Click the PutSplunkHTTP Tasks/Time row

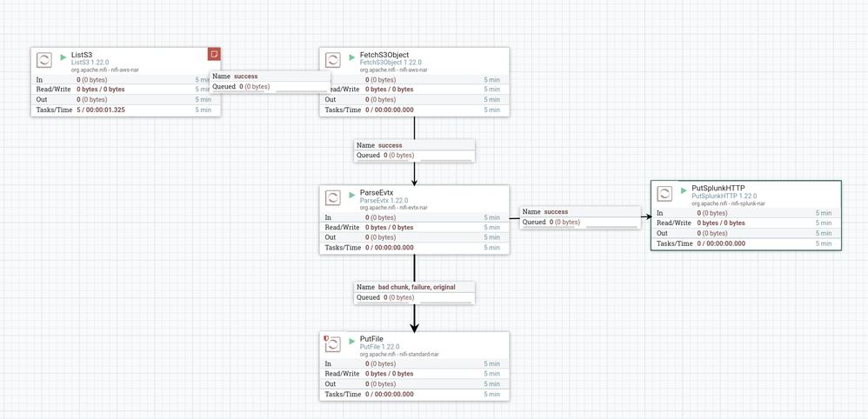click(745, 243)
